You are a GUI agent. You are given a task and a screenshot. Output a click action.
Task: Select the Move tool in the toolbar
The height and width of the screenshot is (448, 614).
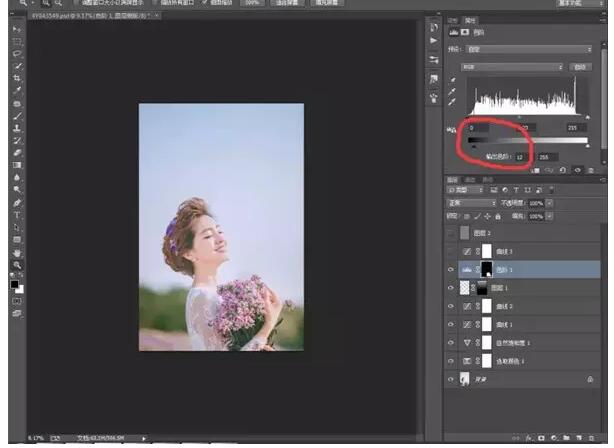(x=17, y=29)
